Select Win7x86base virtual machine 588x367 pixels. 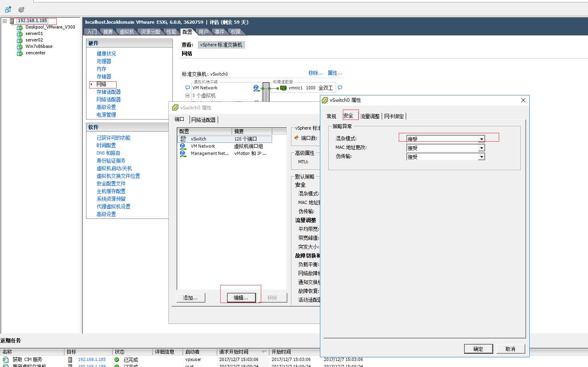click(x=39, y=46)
